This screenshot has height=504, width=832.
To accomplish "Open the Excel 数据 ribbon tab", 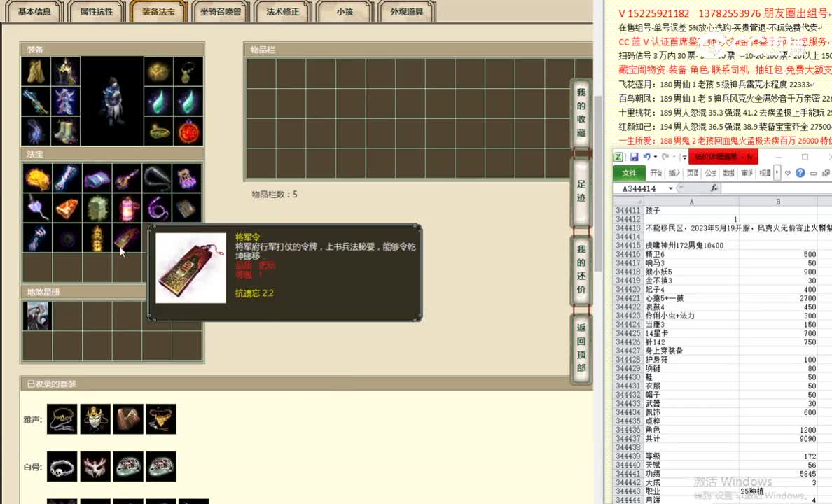I will pyautogui.click(x=728, y=173).
